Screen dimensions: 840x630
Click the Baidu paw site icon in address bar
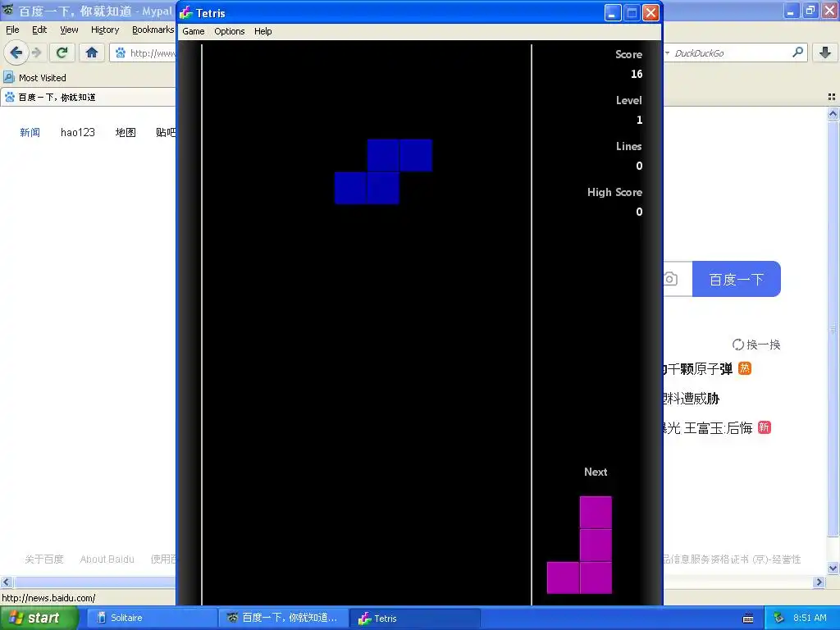point(120,53)
